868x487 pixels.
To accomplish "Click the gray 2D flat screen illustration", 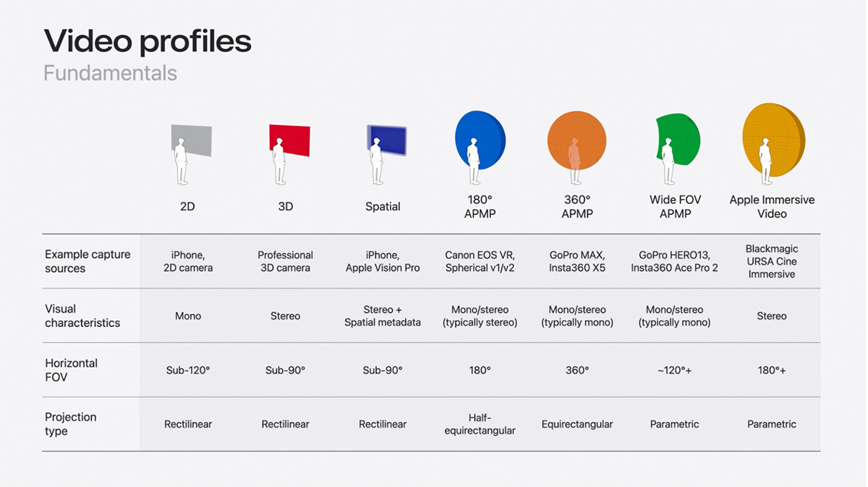I will click(193, 140).
